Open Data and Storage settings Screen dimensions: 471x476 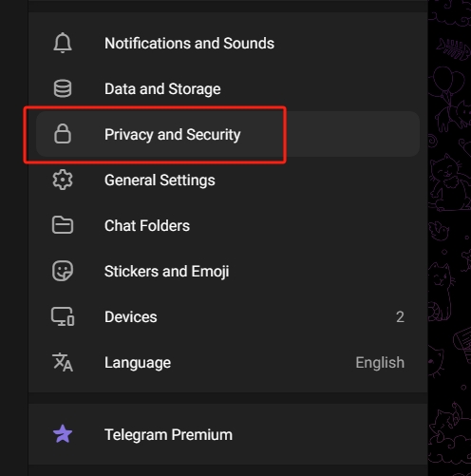[x=228, y=88]
